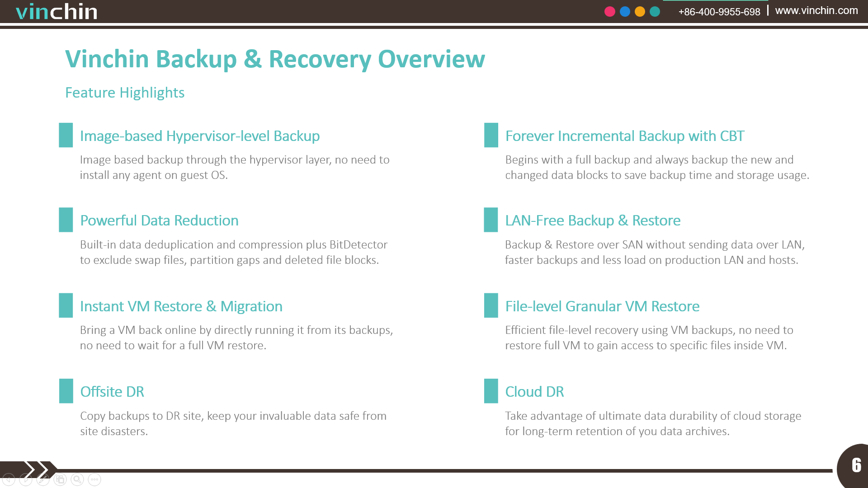Image resolution: width=868 pixels, height=488 pixels.
Task: Click the vinchin logo in the header
Action: [57, 11]
